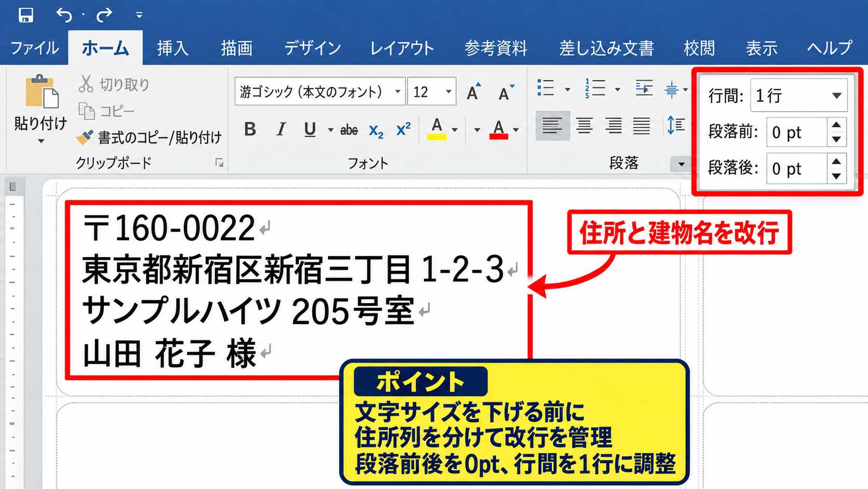
Task: Click the increase indent icon
Action: [x=644, y=88]
